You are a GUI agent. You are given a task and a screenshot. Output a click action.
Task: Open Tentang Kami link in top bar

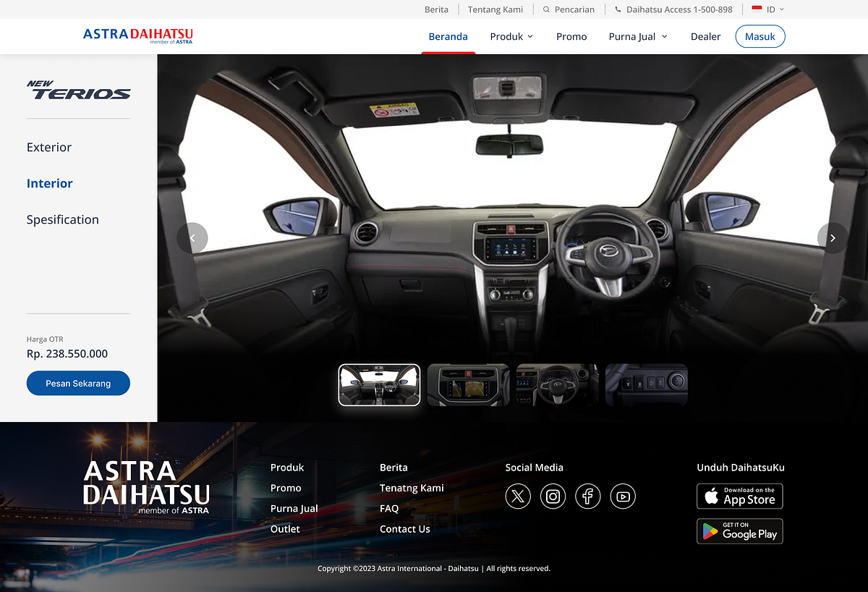coord(495,9)
